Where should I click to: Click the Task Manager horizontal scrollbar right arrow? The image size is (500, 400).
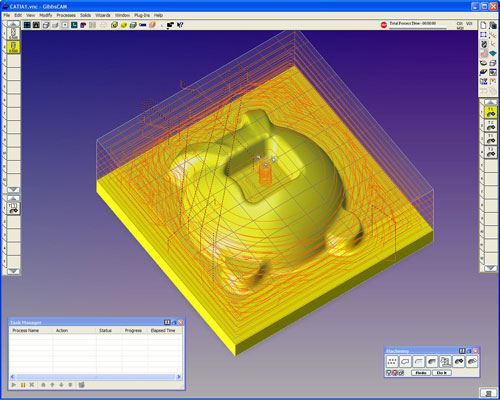pyautogui.click(x=179, y=377)
